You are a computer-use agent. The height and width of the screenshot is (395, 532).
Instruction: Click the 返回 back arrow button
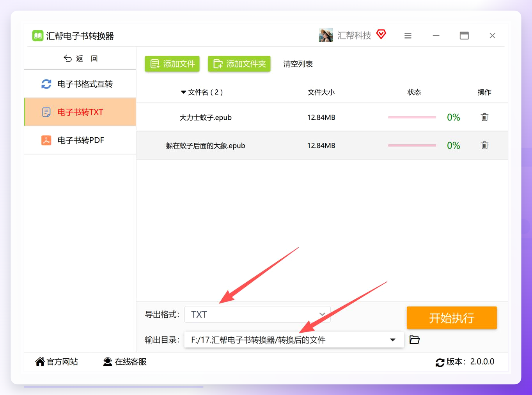tap(80, 58)
